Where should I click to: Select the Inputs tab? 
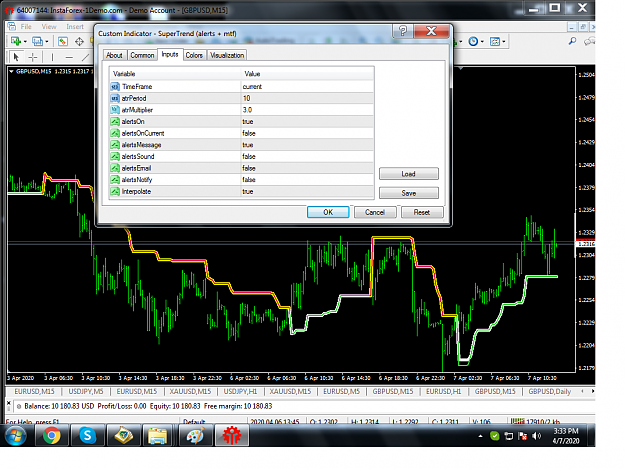pos(170,54)
